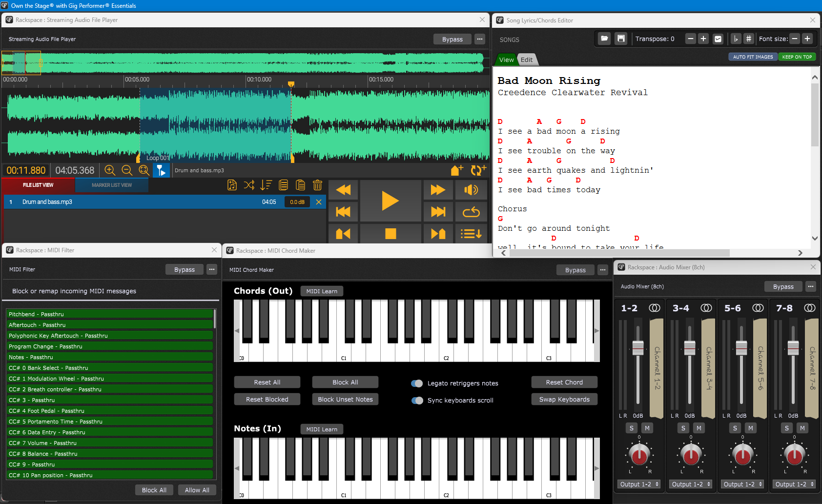Screen dimensions: 822x504
Task: Click the Reset Chord button
Action: point(564,382)
